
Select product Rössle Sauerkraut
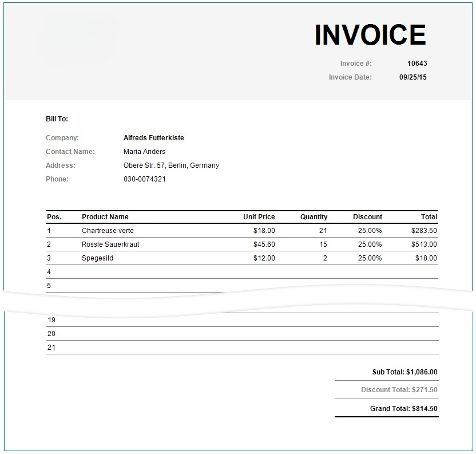110,244
